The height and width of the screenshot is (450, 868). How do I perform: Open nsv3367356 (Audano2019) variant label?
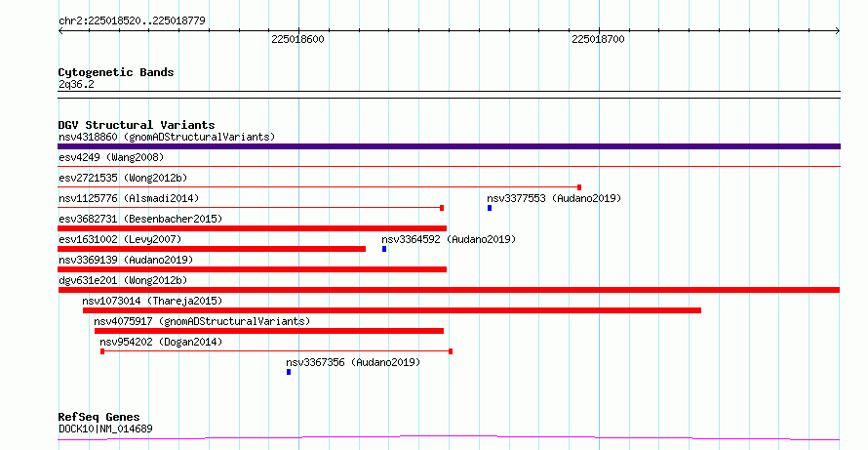point(353,362)
